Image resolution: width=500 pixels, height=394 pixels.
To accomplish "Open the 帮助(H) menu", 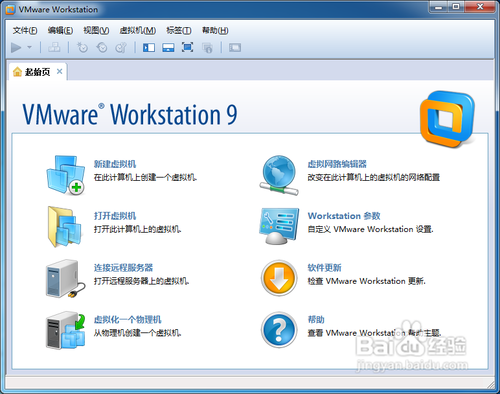I will coord(215,31).
